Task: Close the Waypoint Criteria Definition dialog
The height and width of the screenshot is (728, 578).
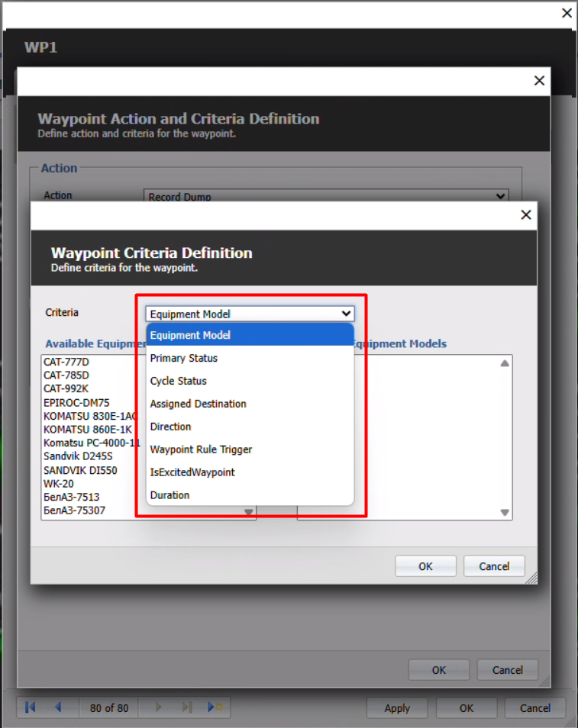Action: pyautogui.click(x=525, y=215)
